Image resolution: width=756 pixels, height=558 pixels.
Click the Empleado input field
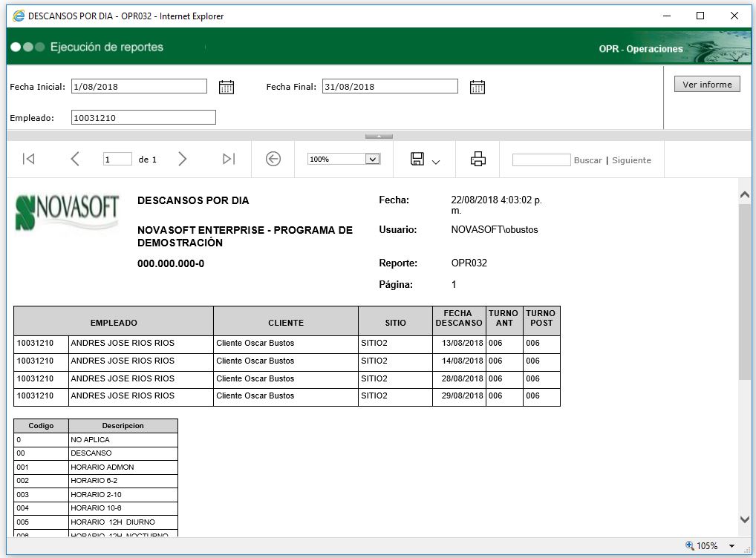143,117
